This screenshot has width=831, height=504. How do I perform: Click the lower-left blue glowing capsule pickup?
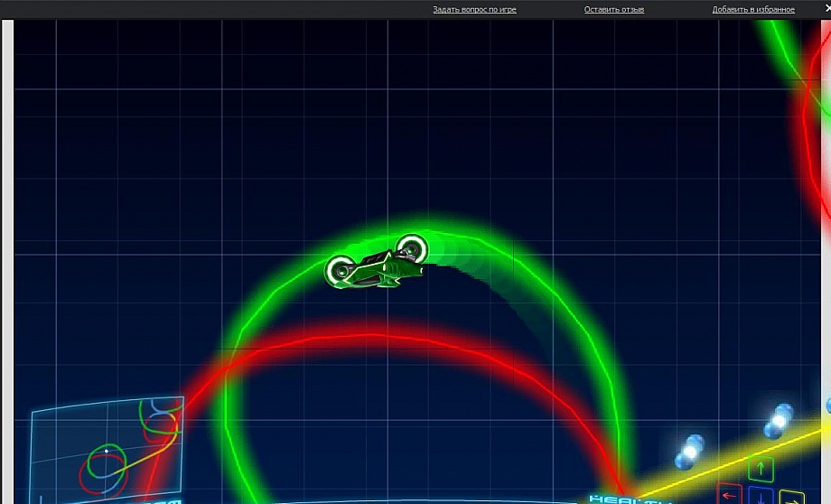coord(689,451)
